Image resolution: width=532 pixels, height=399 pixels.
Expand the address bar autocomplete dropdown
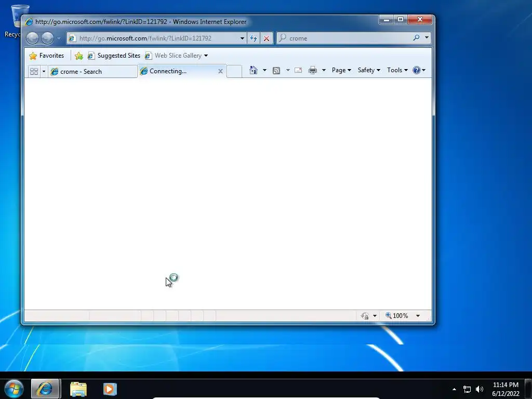coord(242,38)
